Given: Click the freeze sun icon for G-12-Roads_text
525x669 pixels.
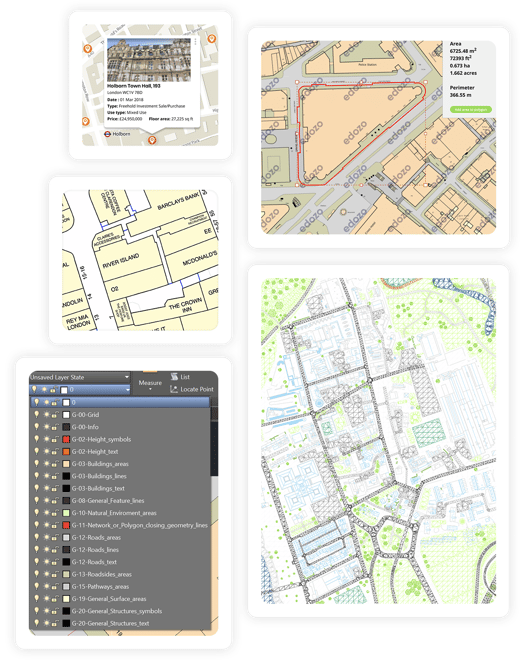Looking at the screenshot, I should click(46, 562).
